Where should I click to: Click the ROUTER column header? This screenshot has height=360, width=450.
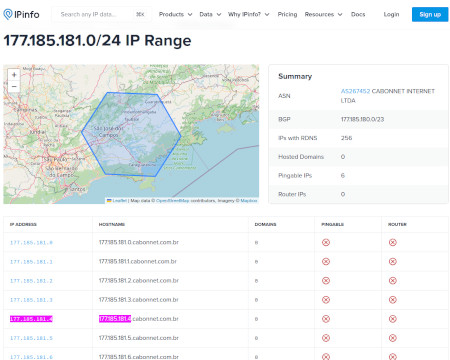click(x=397, y=224)
